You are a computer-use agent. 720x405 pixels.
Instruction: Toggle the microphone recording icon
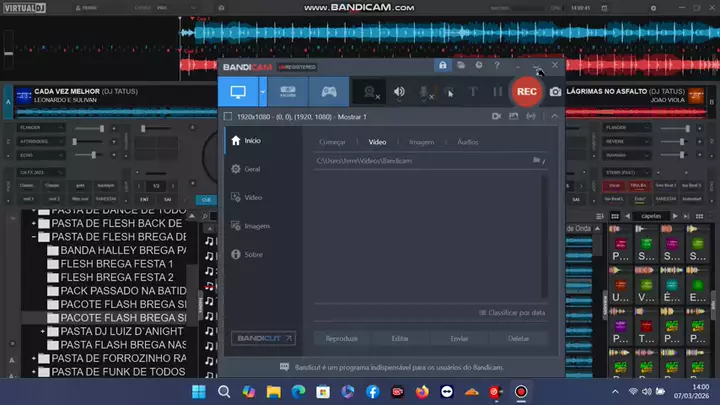(x=424, y=92)
